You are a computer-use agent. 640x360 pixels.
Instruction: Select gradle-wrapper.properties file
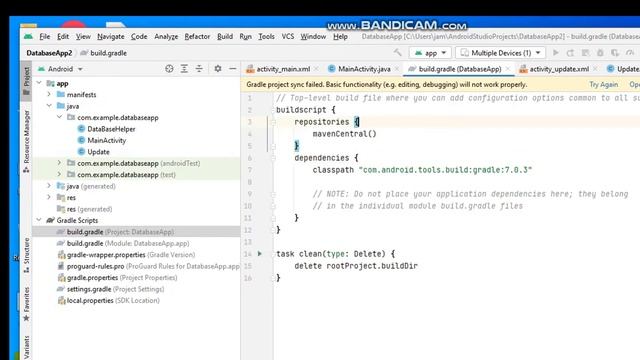point(126,255)
